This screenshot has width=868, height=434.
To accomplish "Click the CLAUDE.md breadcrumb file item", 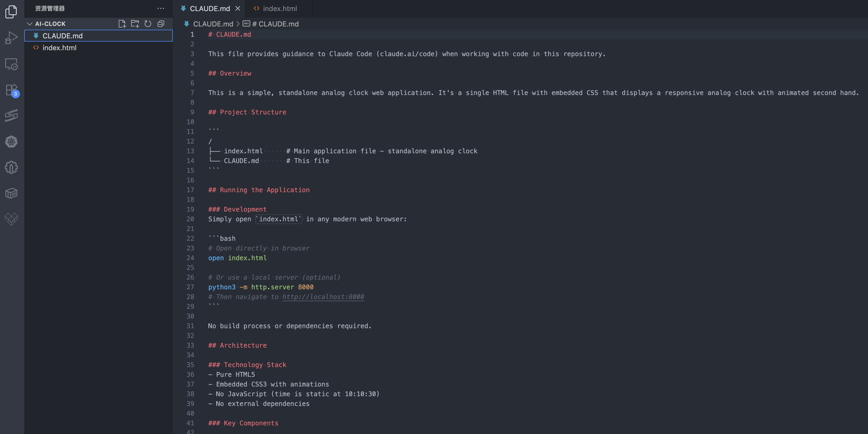I will pos(213,24).
